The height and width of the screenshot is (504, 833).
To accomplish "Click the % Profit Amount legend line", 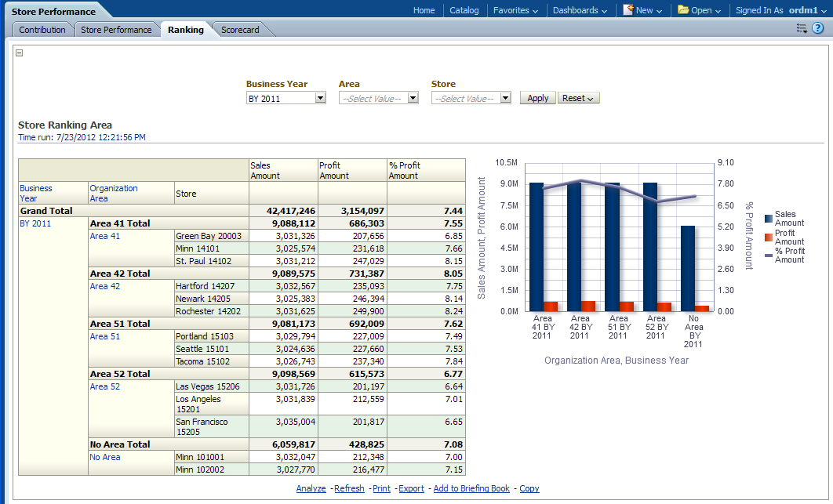I will pyautogui.click(x=768, y=256).
